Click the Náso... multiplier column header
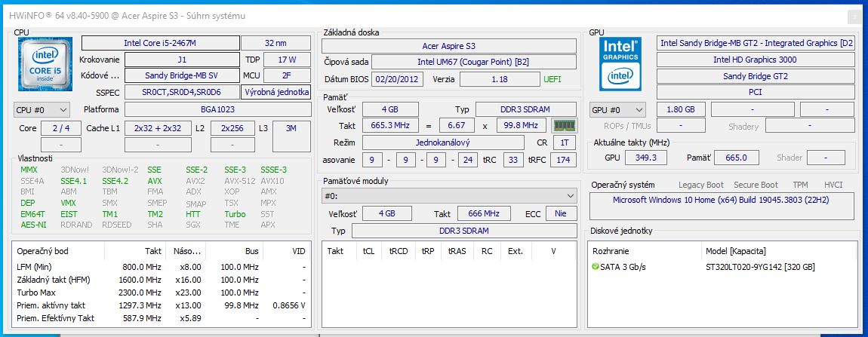Screen dimensions: 868x337 click(x=186, y=251)
